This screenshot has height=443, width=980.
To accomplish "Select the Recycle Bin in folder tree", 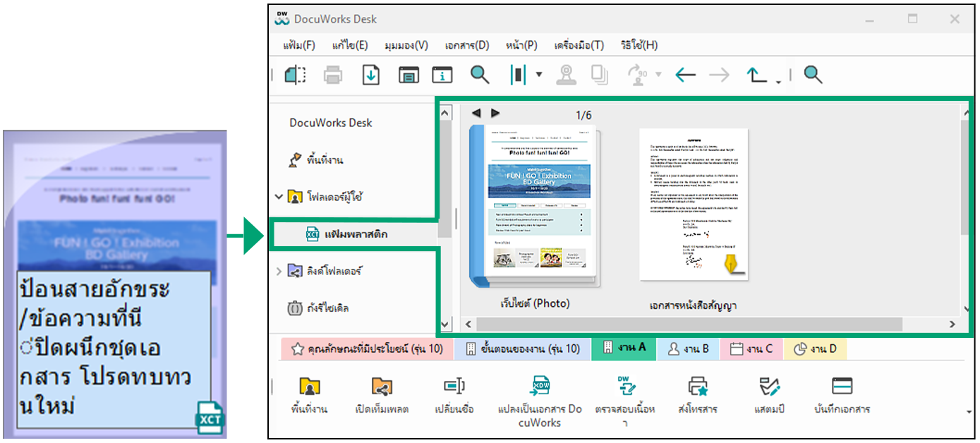I will click(x=318, y=308).
